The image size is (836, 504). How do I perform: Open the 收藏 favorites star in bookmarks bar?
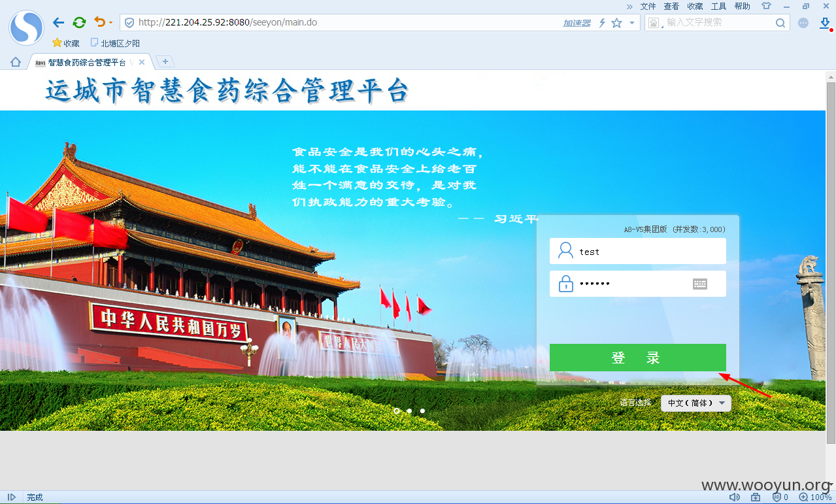coord(66,43)
